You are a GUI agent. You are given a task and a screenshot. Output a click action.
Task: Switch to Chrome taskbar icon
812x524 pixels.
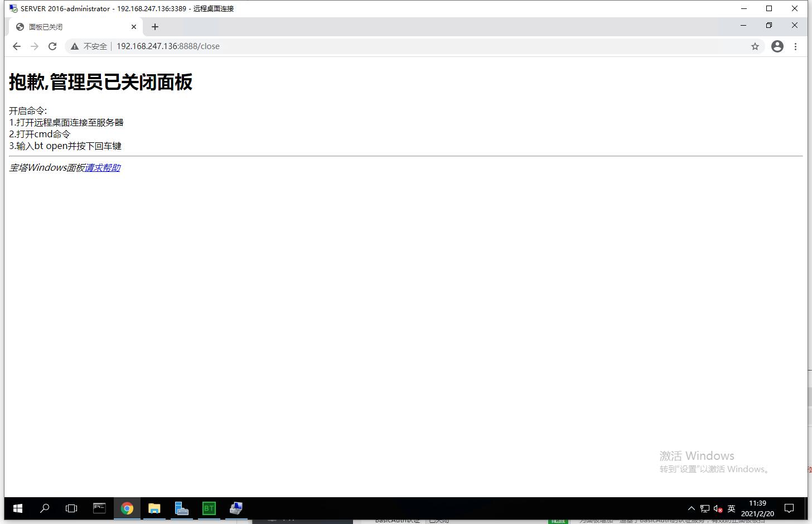tap(127, 508)
